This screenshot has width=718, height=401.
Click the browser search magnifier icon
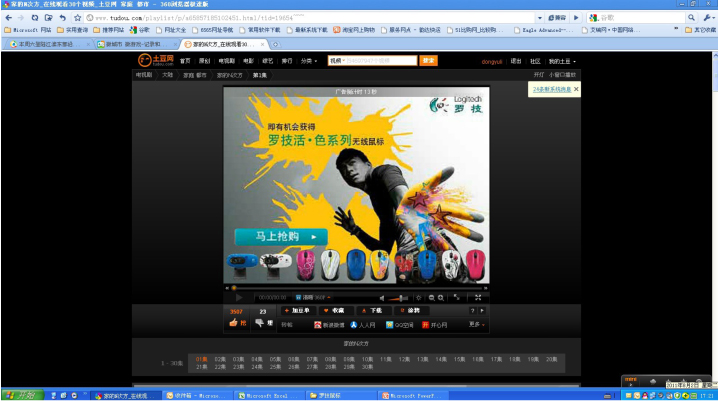point(691,18)
